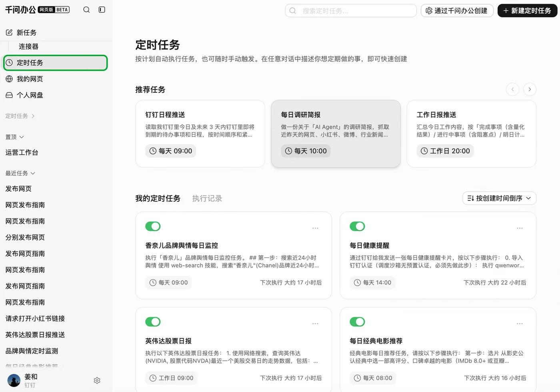This screenshot has height=392, width=560.
Task: Open more options for 每日健康提醒
Action: tap(520, 228)
